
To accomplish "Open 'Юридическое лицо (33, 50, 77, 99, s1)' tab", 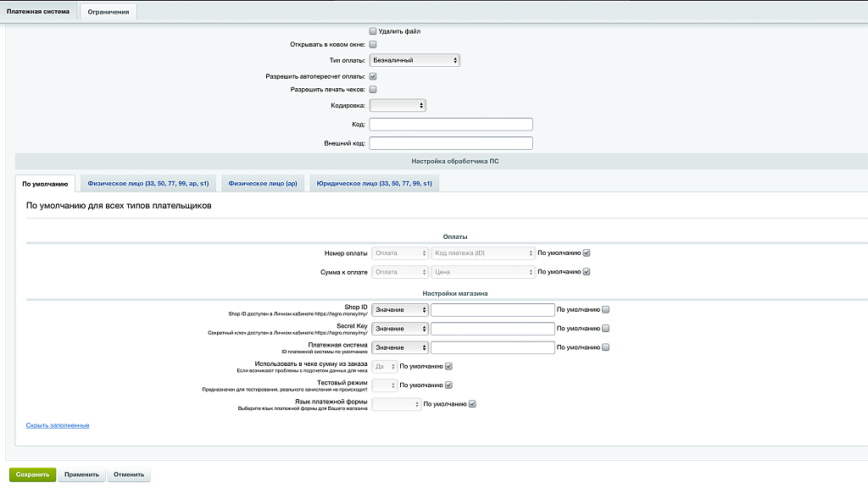I will coord(374,183).
